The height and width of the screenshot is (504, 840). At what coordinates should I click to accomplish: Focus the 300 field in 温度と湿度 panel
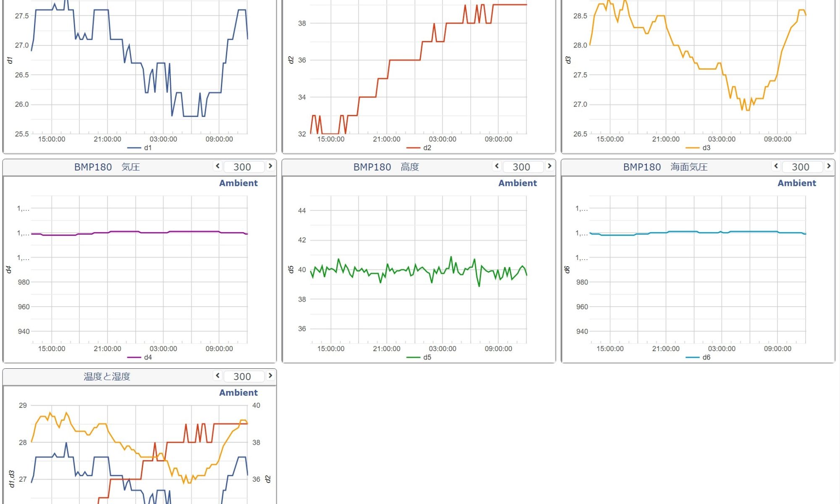click(x=243, y=377)
